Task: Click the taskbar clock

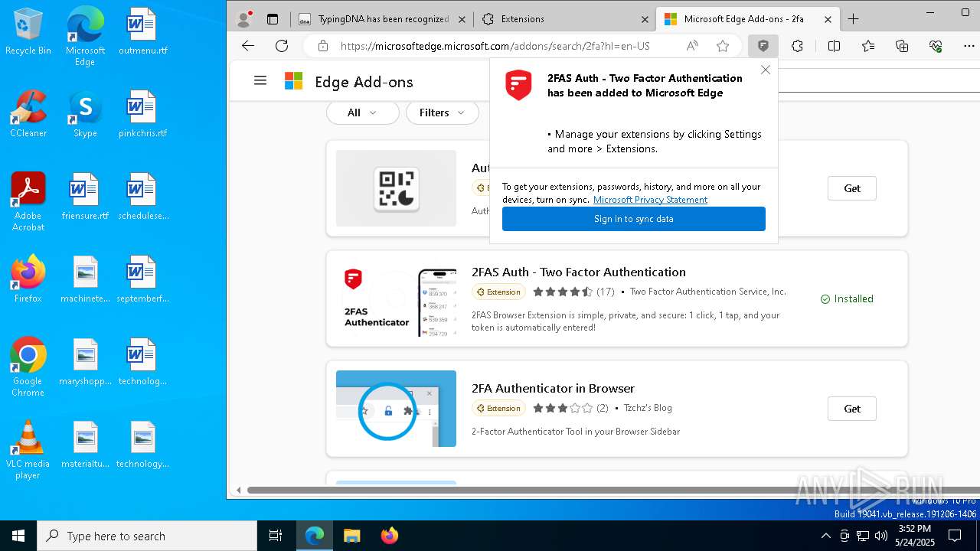Action: tap(915, 536)
